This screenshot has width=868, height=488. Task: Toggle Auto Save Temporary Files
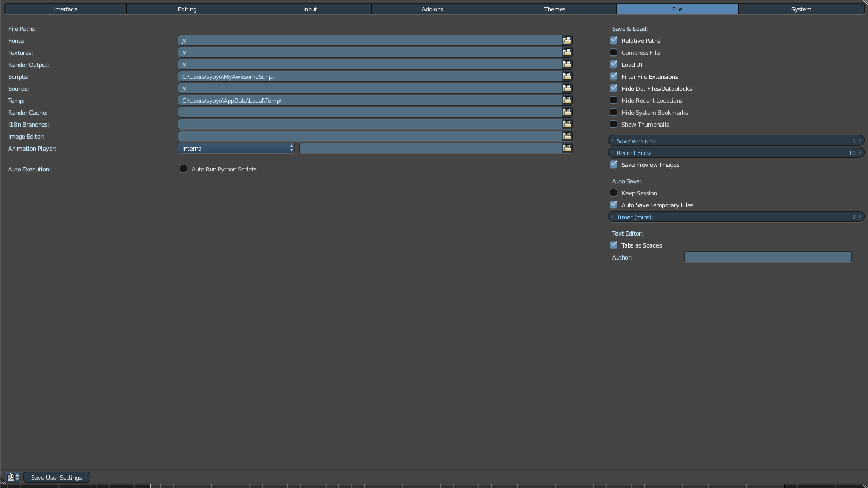(614, 205)
